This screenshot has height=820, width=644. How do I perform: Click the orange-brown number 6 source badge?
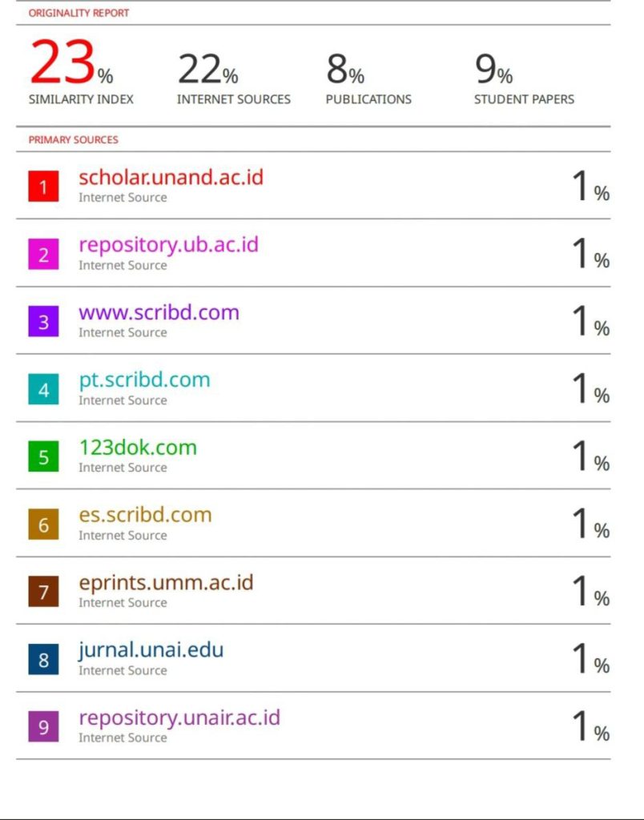(x=43, y=524)
